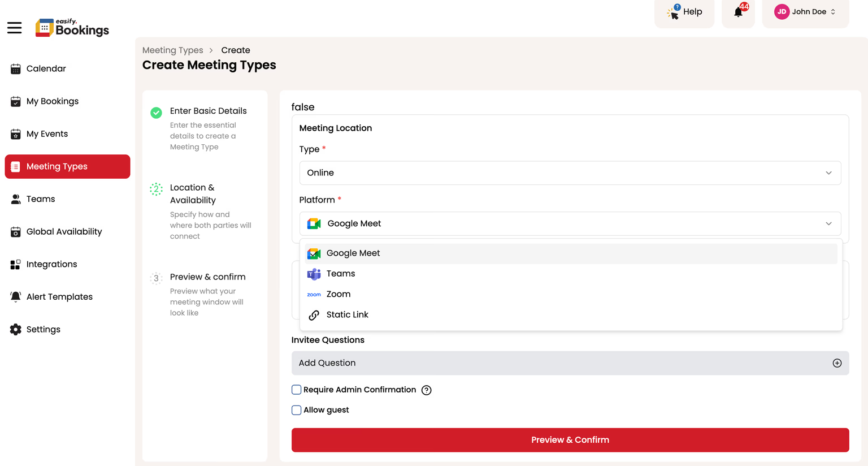Open Alert Templates in the sidebar
The width and height of the screenshot is (868, 466).
pyautogui.click(x=67, y=297)
